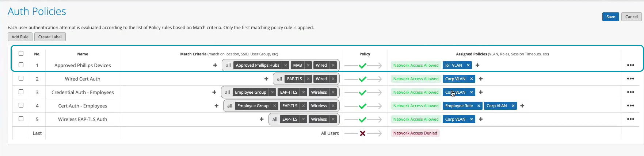Expand actions menu for Wireless EAP-TLS Auth
This screenshot has width=644, height=156.
(630, 119)
